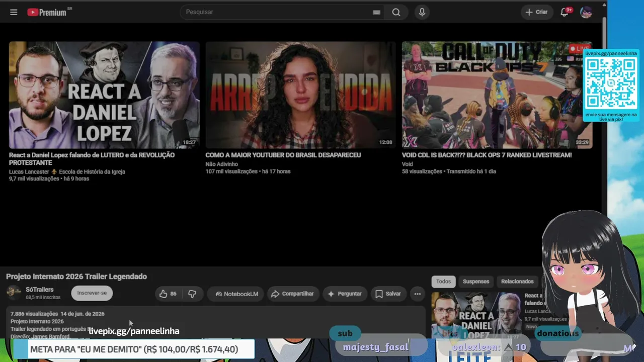644x362 pixels.
Task: Open the Call of Duty Black Ops 7 thumbnail
Action: 497,95
